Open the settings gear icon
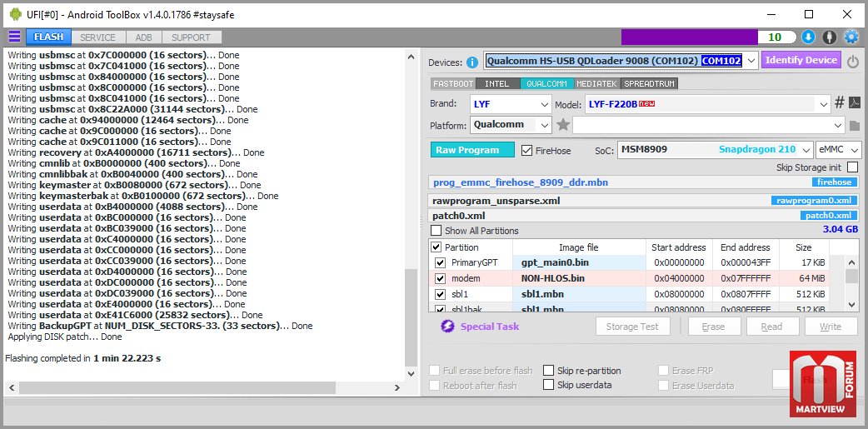The image size is (868, 429). pos(851,37)
